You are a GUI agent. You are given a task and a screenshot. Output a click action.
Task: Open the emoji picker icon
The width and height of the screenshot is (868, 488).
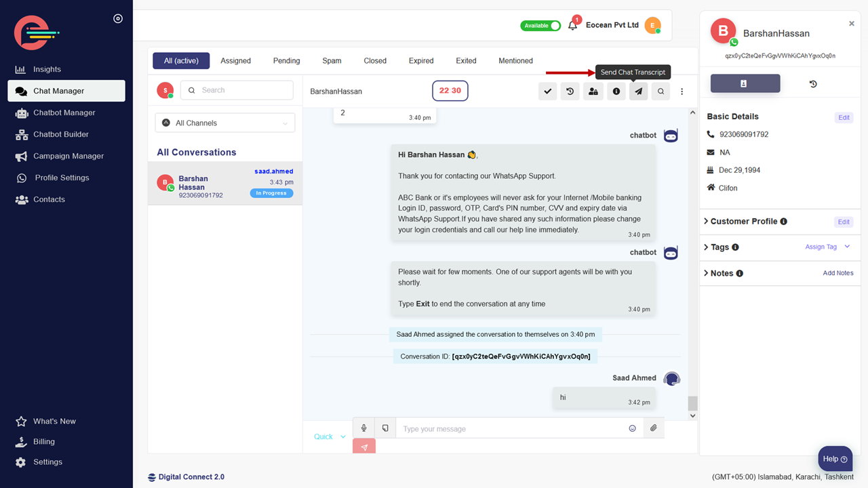pyautogui.click(x=632, y=428)
